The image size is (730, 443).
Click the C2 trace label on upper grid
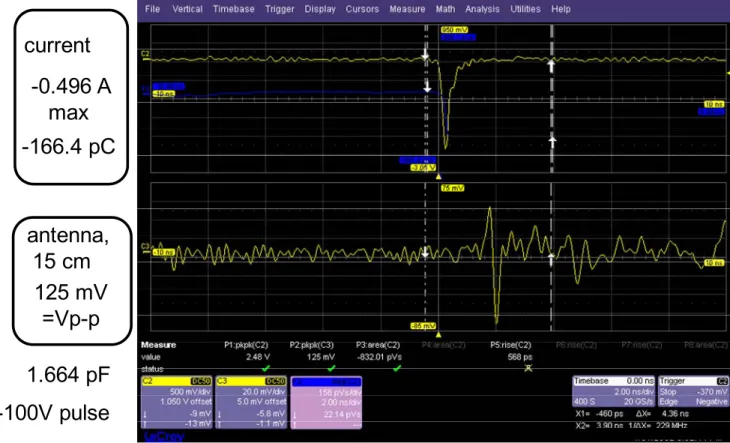145,55
